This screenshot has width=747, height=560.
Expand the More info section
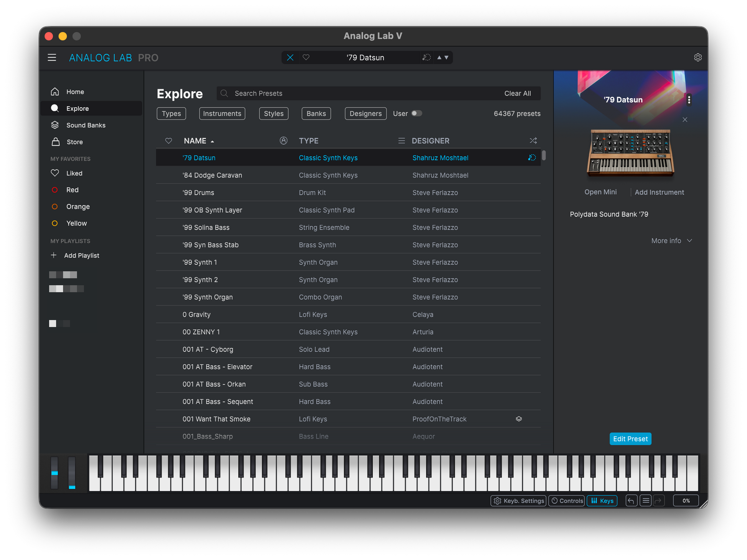coord(671,241)
